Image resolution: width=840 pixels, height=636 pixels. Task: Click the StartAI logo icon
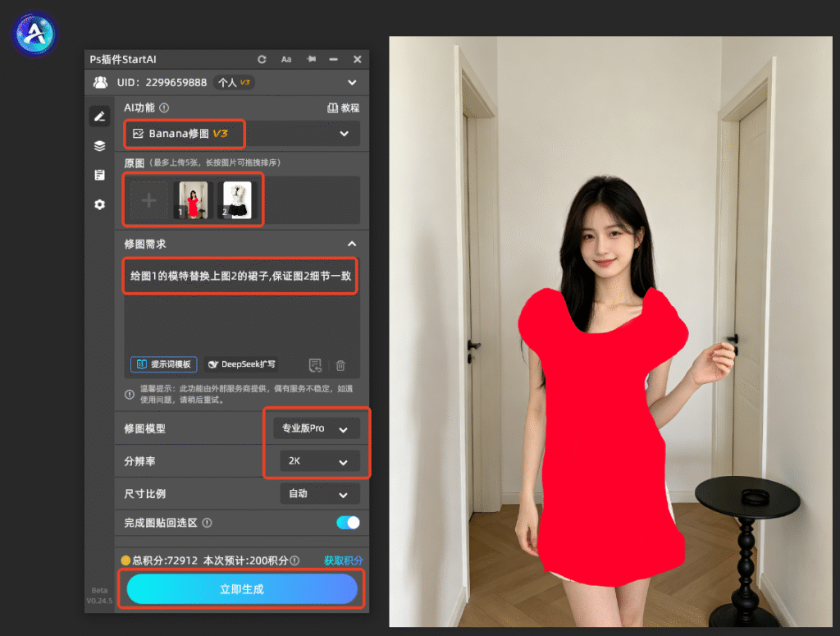[34, 34]
